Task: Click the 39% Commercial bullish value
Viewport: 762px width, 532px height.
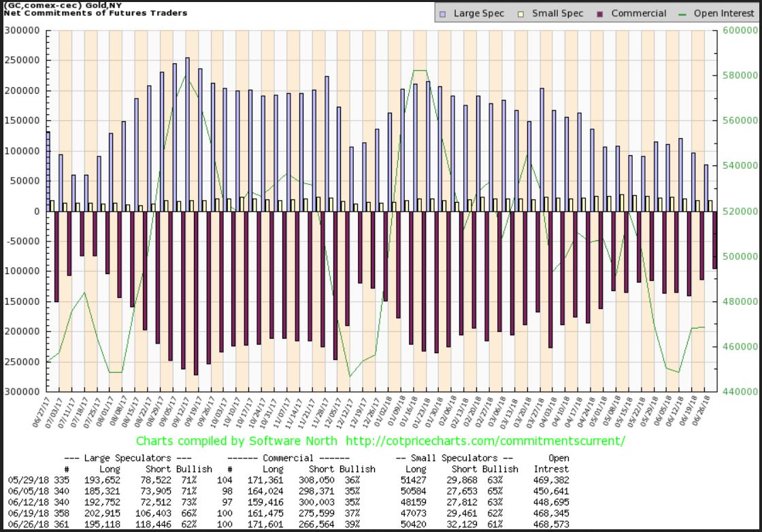Action: (352, 525)
